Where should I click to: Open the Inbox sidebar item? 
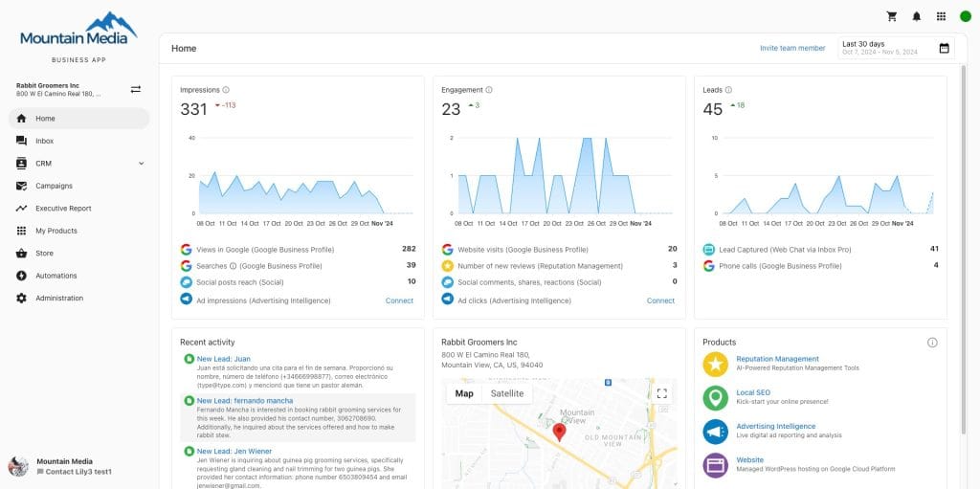click(45, 141)
